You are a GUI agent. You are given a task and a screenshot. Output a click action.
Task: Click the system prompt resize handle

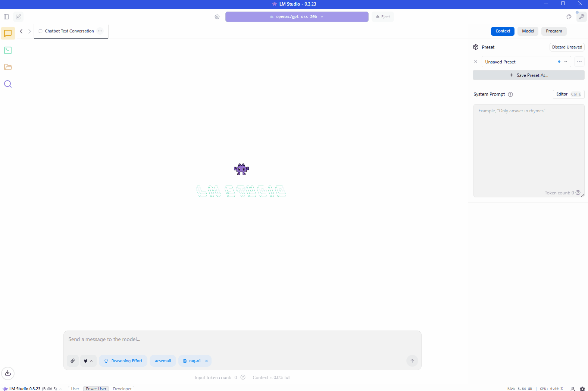tap(582, 195)
